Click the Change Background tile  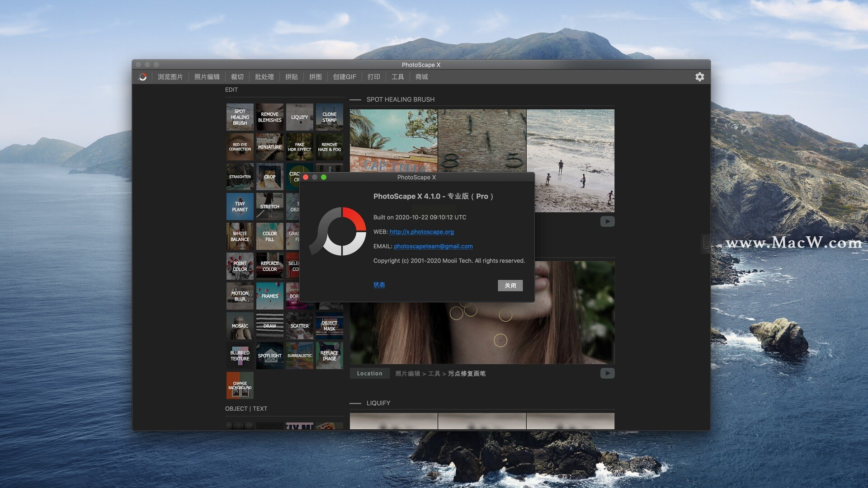240,385
